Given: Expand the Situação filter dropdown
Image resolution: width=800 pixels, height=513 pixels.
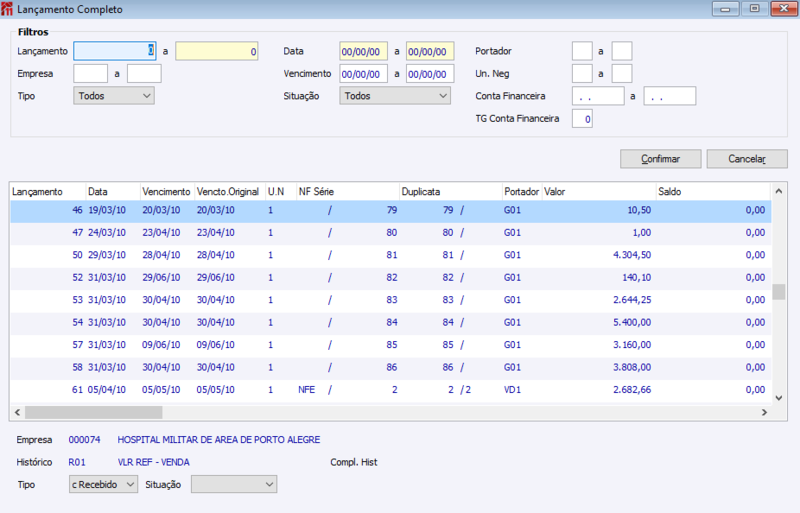Looking at the screenshot, I should pos(395,96).
